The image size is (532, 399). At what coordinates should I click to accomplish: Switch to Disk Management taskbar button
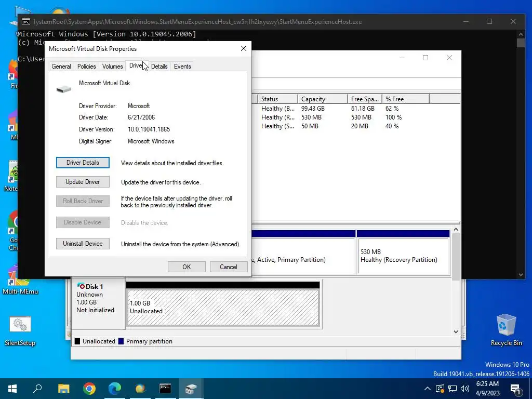point(191,389)
